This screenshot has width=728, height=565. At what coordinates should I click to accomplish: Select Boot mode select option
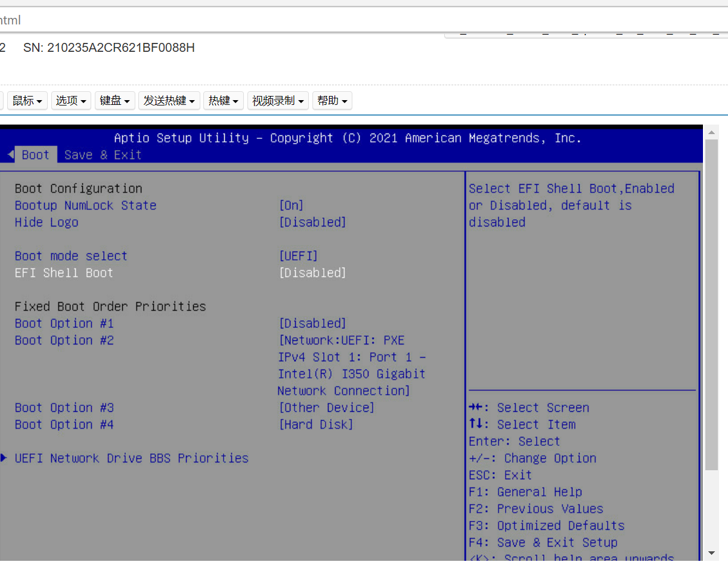[71, 256]
